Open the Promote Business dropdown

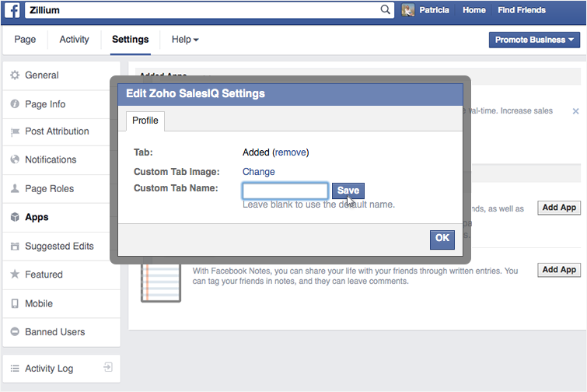[x=534, y=40]
